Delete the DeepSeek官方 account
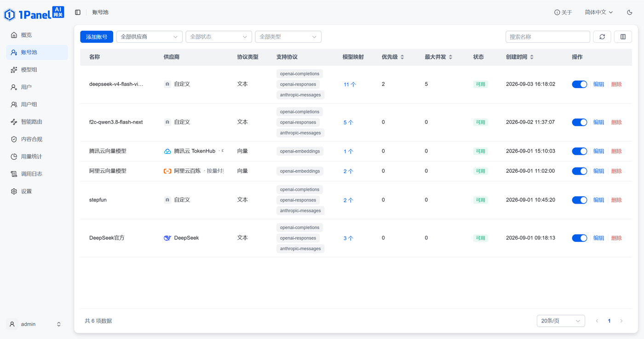This screenshot has width=644, height=339. (616, 238)
